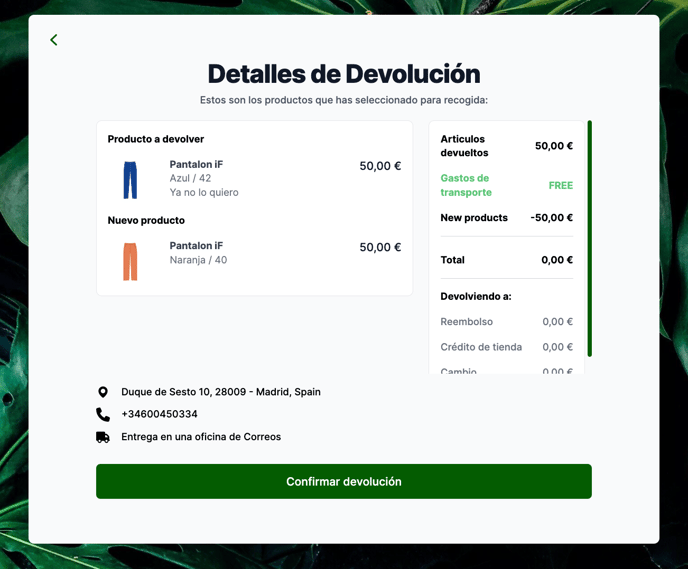688x569 pixels.
Task: Click the -50,00 € new products amount
Action: click(552, 218)
